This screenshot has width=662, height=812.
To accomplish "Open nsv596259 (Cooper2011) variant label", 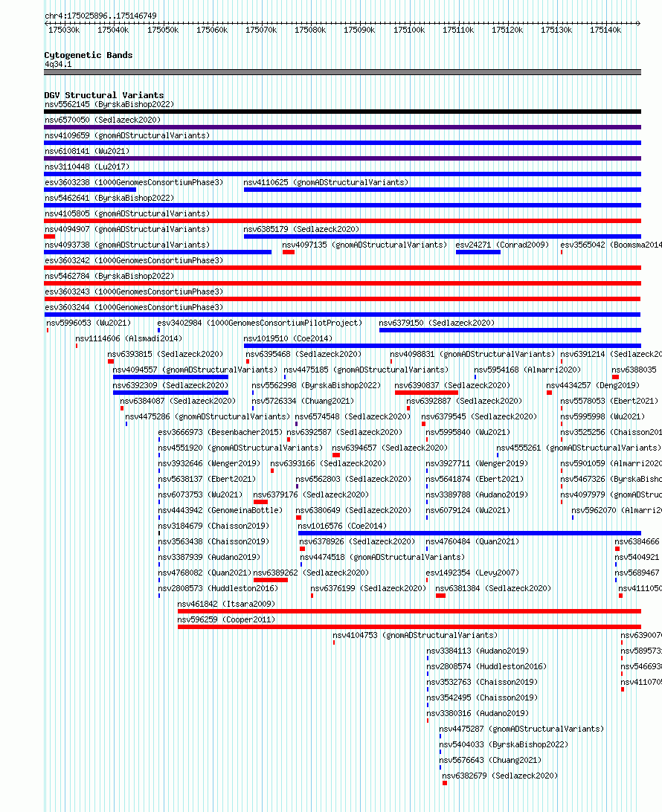I will click(226, 619).
